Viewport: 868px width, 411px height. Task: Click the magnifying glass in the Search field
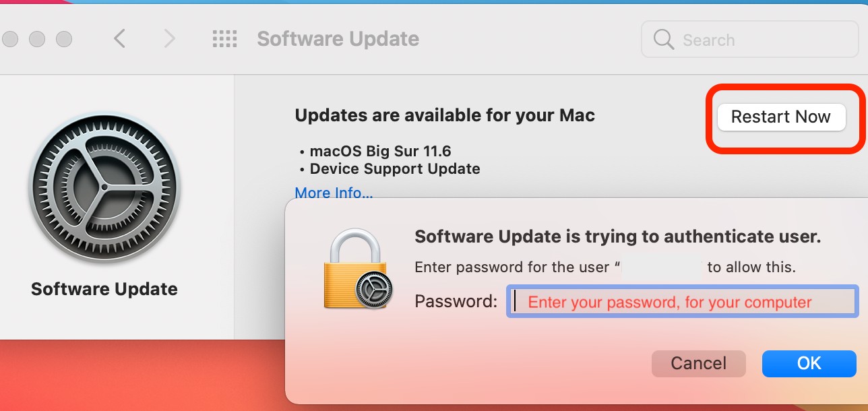tap(662, 40)
